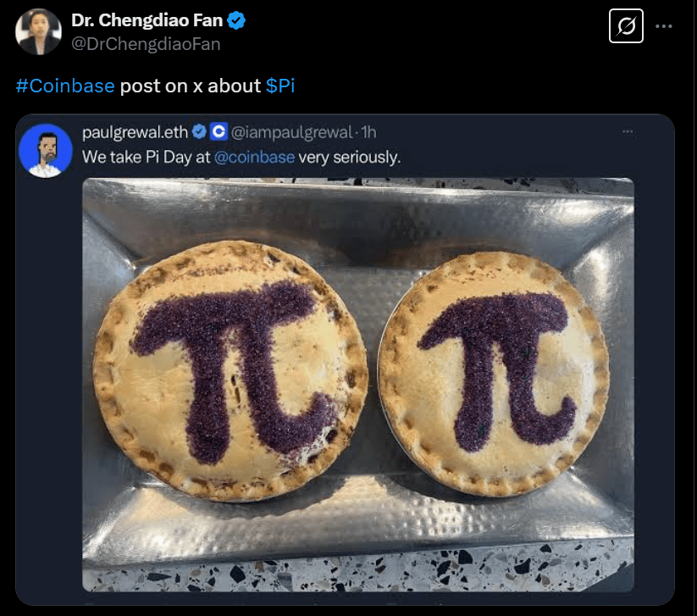This screenshot has width=697, height=616.
Task: Click the 1h timestamp on quoted post
Action: pyautogui.click(x=368, y=132)
